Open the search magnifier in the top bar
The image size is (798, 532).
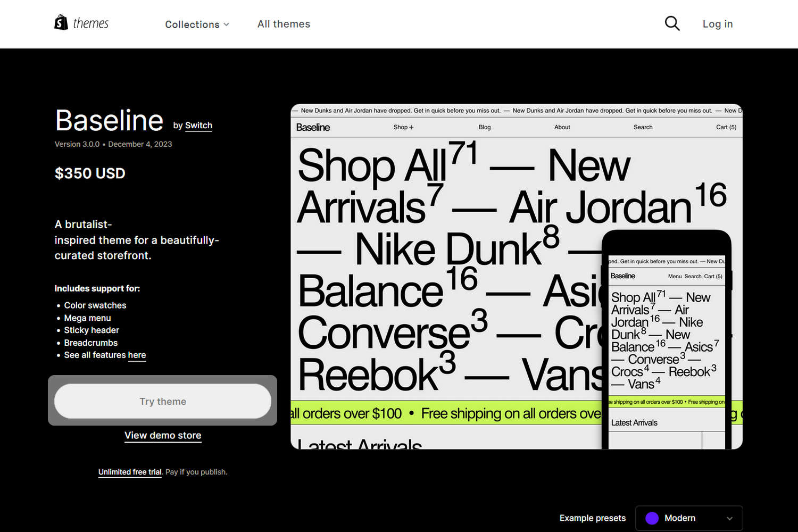pos(672,23)
